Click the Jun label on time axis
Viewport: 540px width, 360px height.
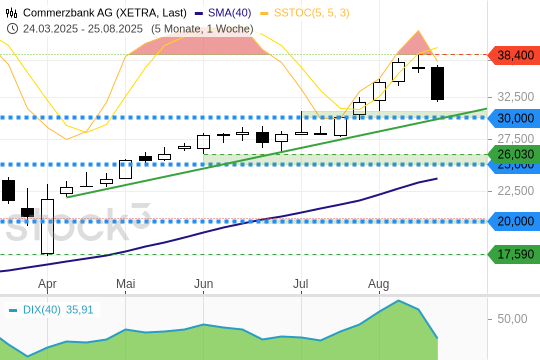(204, 284)
